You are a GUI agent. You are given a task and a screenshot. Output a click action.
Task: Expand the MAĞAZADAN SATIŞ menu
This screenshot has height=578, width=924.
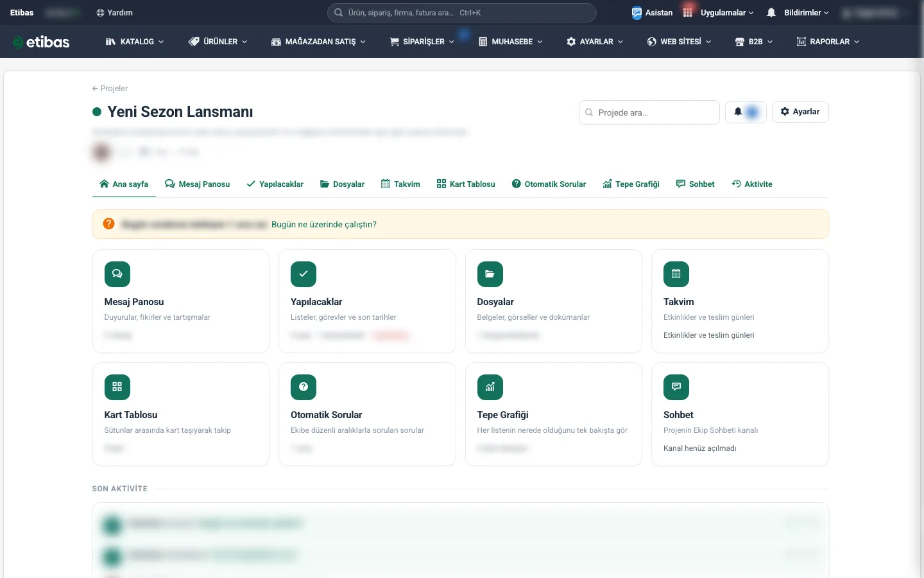[x=318, y=42]
